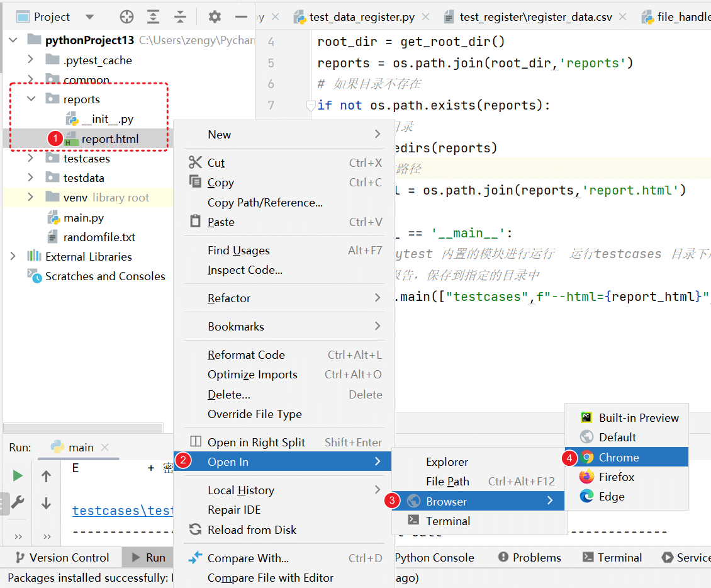Viewport: 711px width, 588px height.
Task: Choose Override File Type menu item
Action: (284, 414)
